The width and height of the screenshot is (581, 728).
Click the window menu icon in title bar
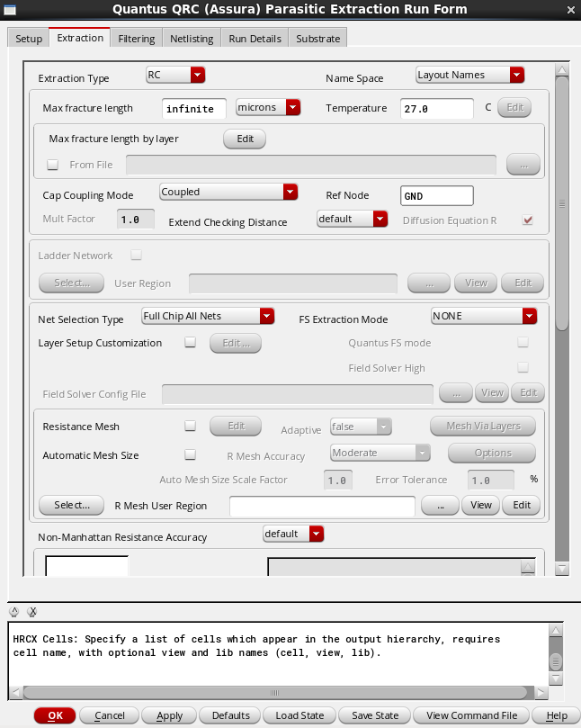[x=10, y=9]
